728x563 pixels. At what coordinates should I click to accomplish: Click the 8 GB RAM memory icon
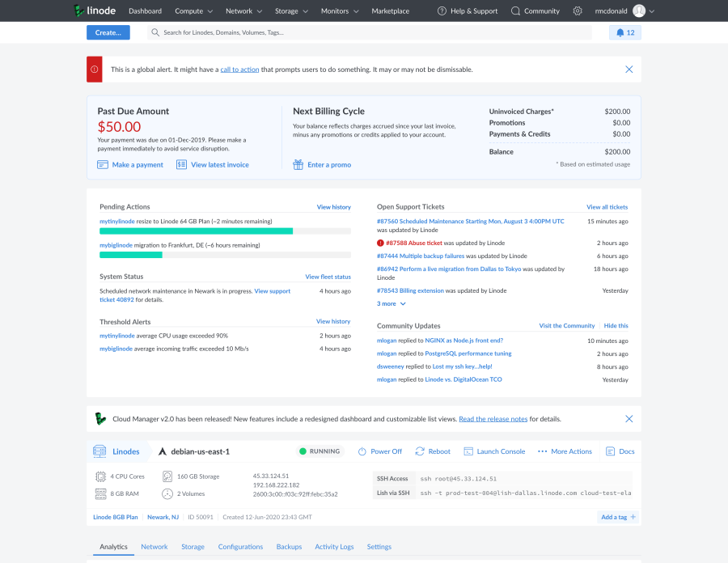[x=100, y=494]
